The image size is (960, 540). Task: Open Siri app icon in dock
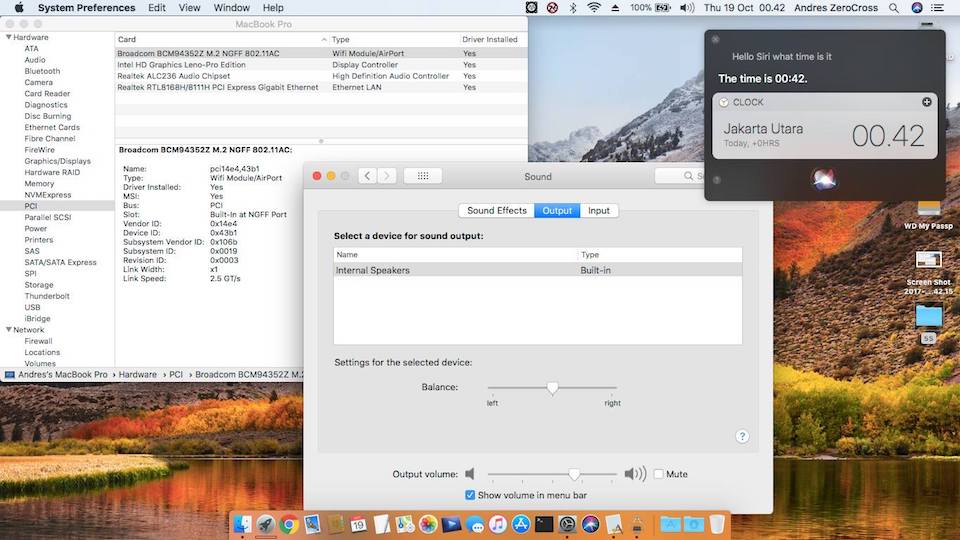point(591,524)
